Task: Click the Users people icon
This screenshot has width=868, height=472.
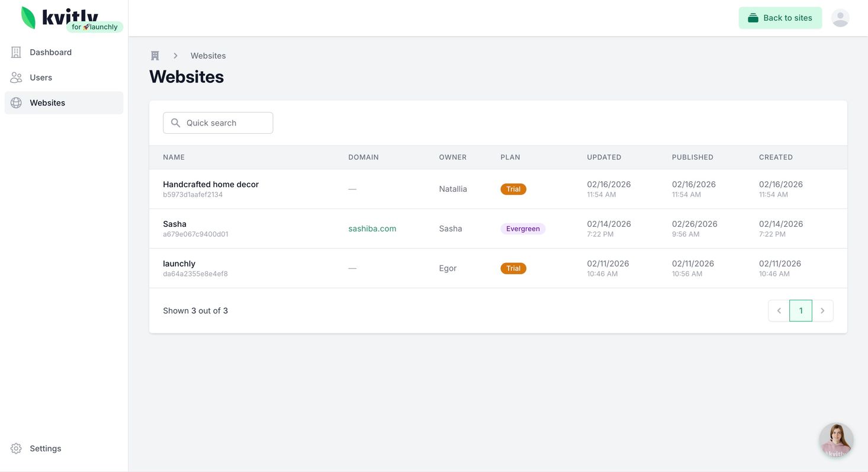Action: (16, 78)
